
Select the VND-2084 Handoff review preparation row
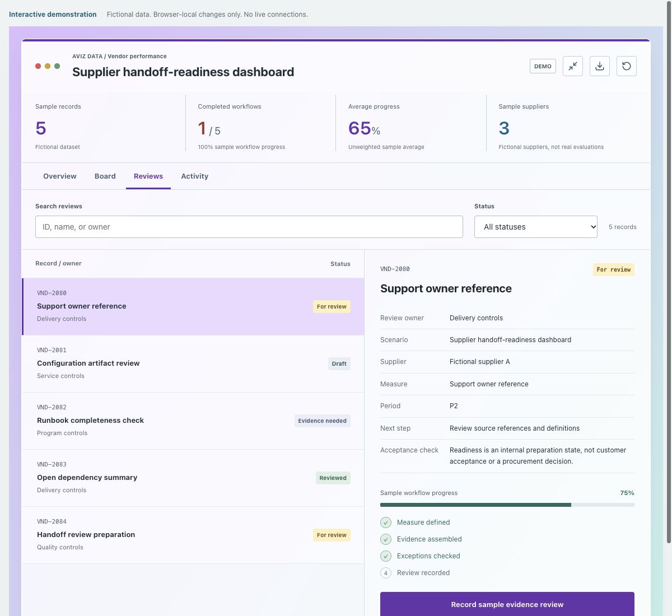tap(193, 535)
